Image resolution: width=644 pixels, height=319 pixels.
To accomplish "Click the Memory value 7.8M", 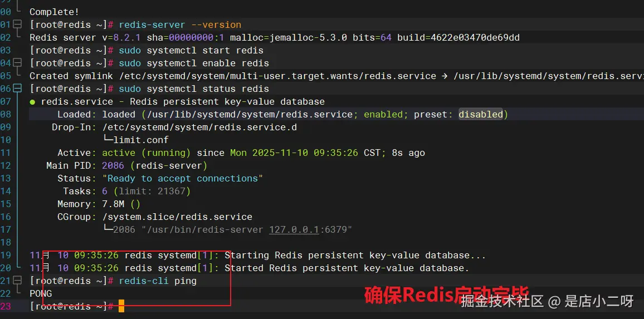I will coord(113,204).
